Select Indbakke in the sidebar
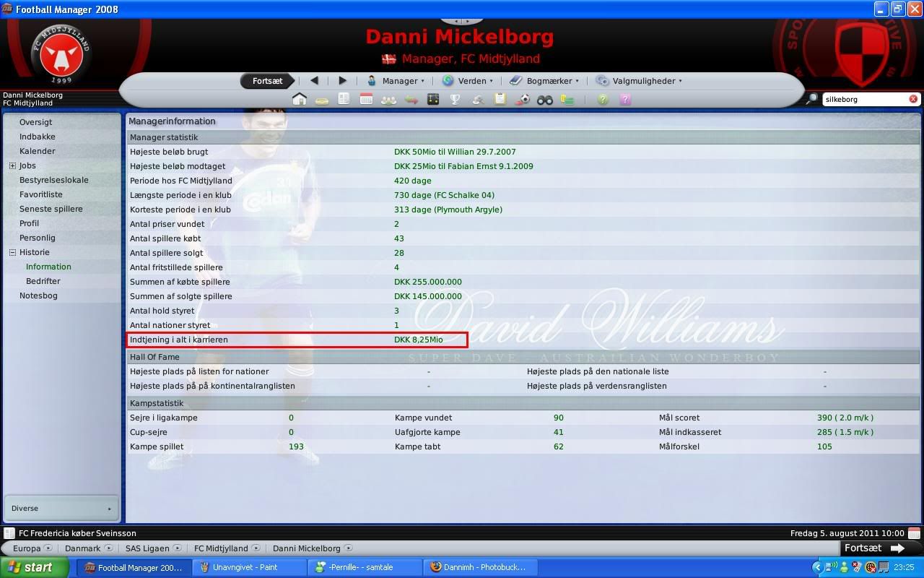Image resolution: width=924 pixels, height=578 pixels. coord(37,137)
